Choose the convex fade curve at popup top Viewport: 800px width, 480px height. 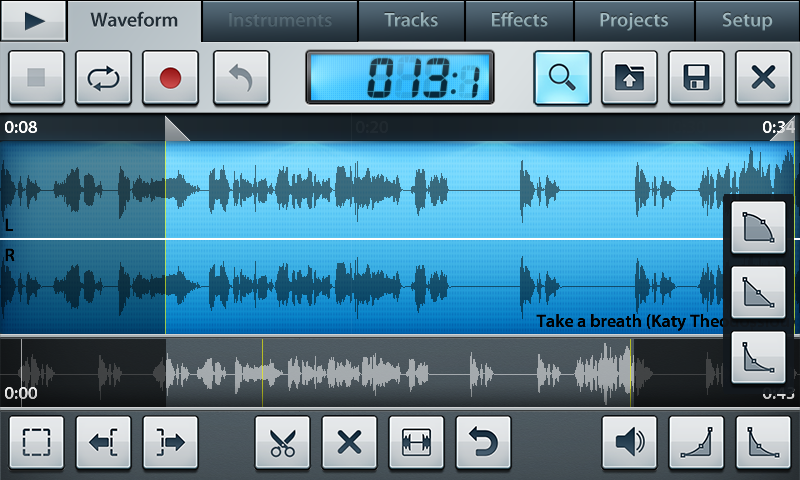pos(758,229)
